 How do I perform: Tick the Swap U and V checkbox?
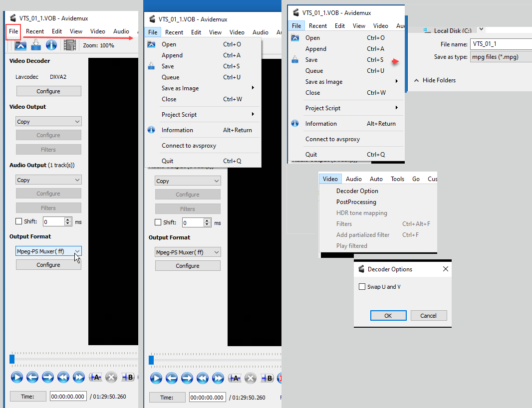362,287
